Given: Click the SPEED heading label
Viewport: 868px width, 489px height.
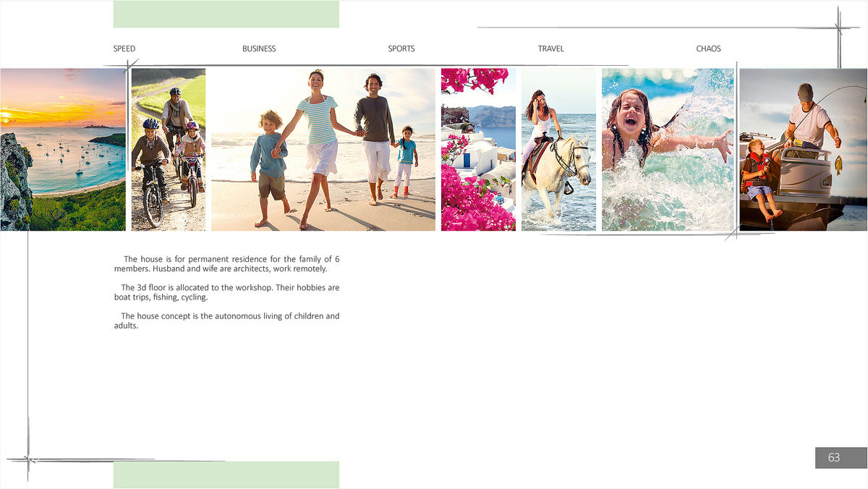Looking at the screenshot, I should [124, 48].
